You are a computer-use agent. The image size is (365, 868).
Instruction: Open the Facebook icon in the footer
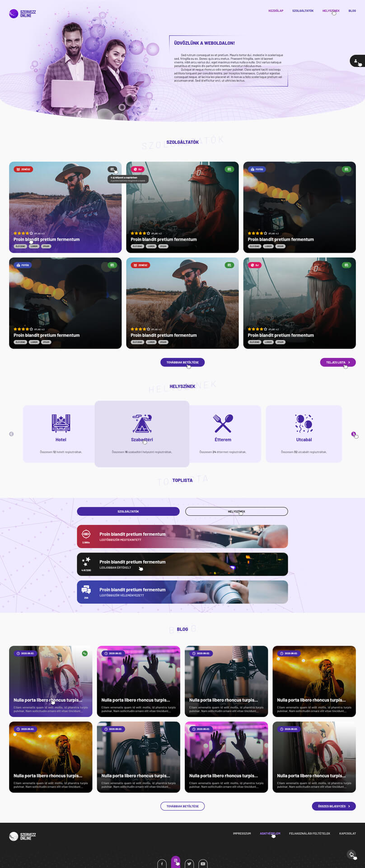162,863
